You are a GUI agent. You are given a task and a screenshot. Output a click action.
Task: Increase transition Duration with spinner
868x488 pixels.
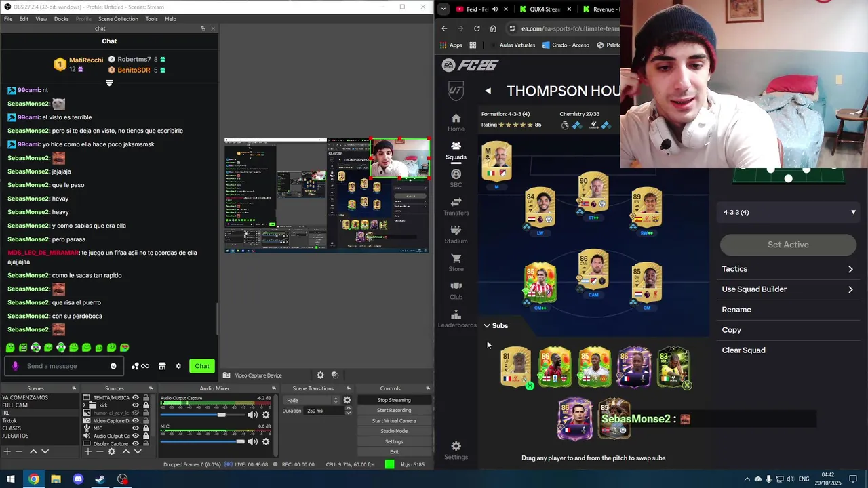coord(349,409)
